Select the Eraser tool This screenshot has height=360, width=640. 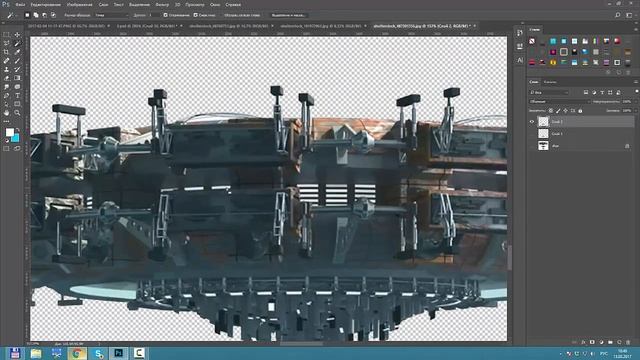(6, 78)
